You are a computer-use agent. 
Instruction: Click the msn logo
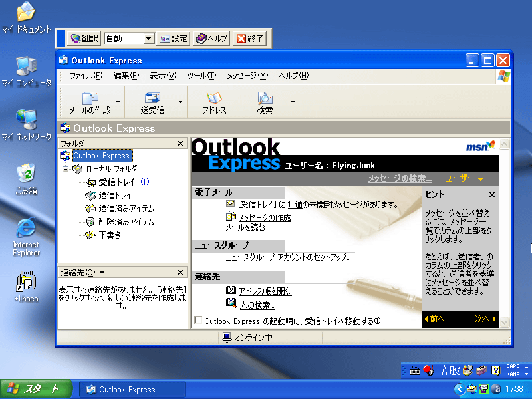click(x=480, y=146)
